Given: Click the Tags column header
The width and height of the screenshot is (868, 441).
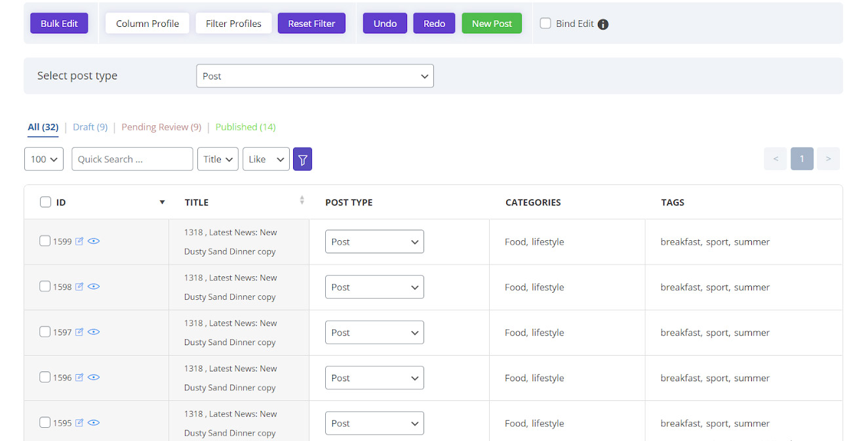Looking at the screenshot, I should [673, 202].
